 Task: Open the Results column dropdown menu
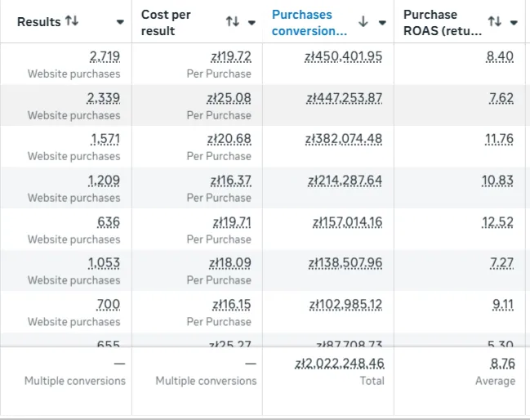120,22
